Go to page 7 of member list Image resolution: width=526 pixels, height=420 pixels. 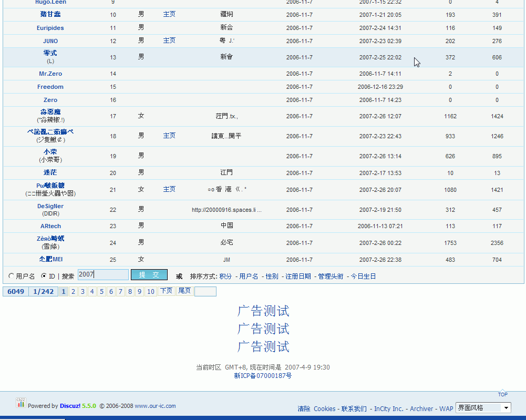(x=120, y=292)
